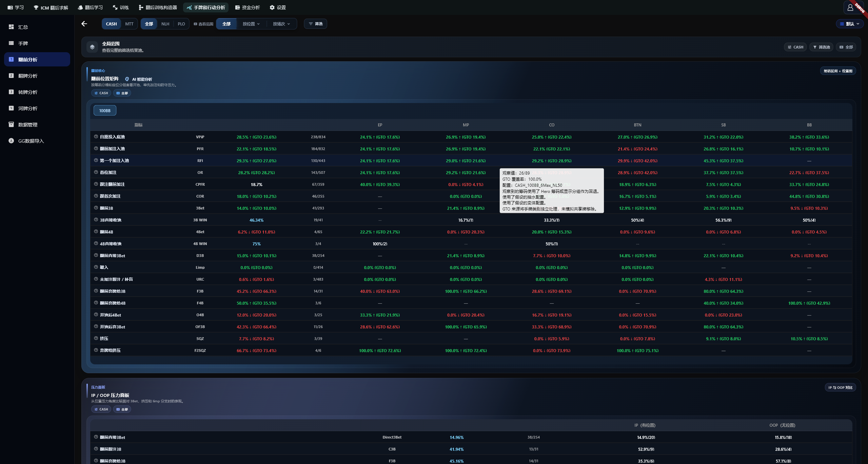Open the 资金分析 top tab
The image size is (868, 464).
(248, 7)
